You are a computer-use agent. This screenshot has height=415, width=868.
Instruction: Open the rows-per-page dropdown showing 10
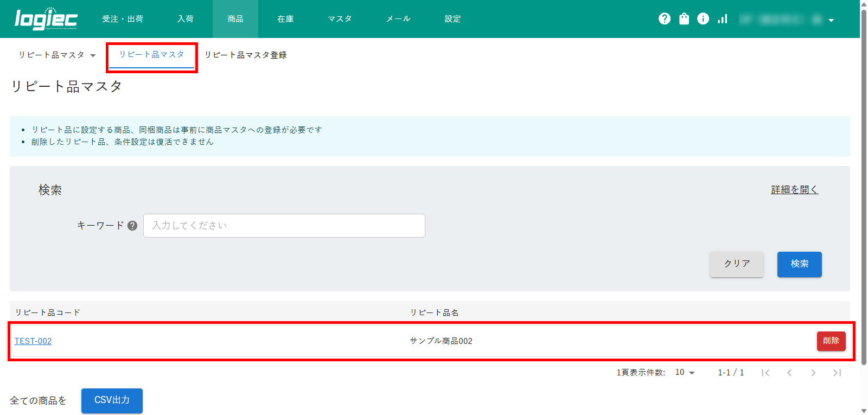[x=685, y=373]
